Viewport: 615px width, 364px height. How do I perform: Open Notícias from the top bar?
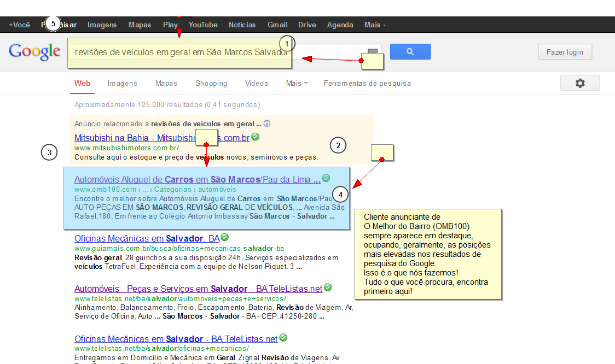(x=242, y=25)
